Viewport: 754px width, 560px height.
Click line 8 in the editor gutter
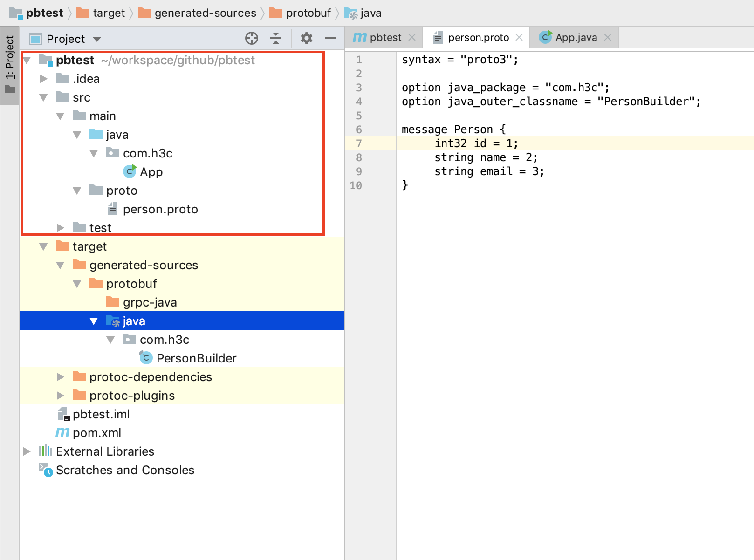click(359, 157)
